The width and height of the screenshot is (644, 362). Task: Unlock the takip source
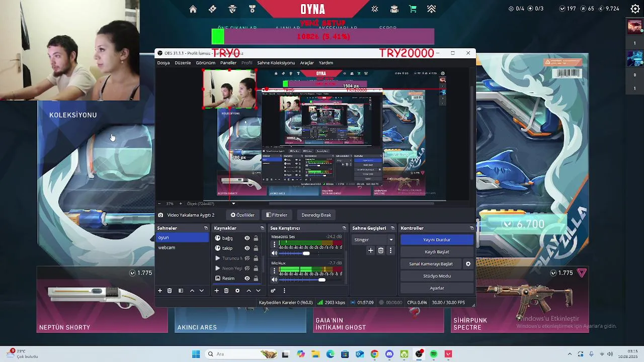[x=256, y=248]
